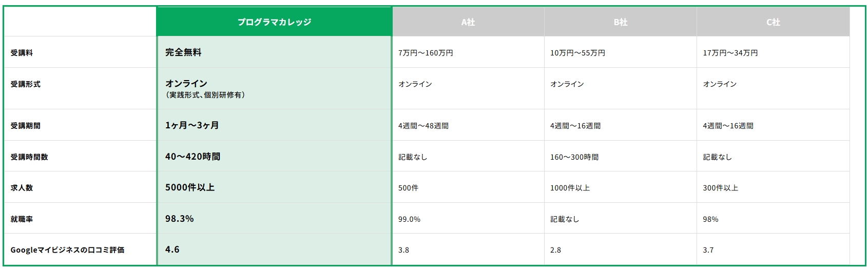Click the Googleマイビジネスの口コミ評価 row label
Screen dimensions: 868x269
(x=67, y=250)
